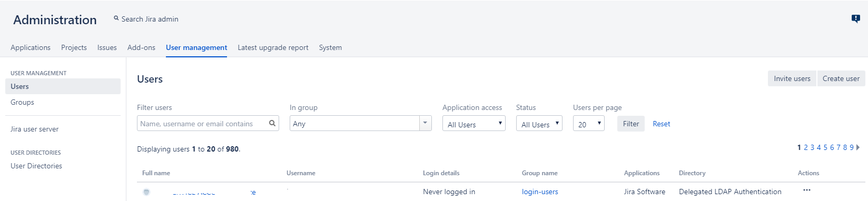Go to page 2 of users
Viewport: 868px width, 201px height.
(x=806, y=148)
